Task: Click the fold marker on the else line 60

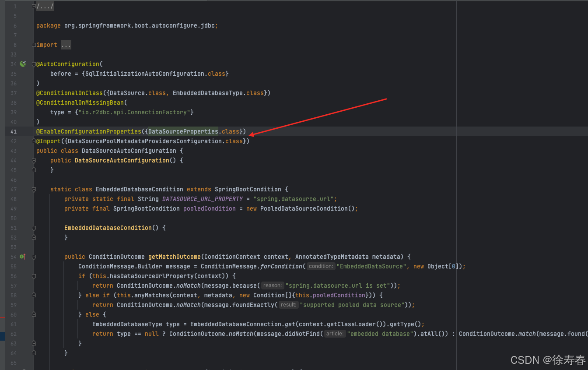Action: pos(34,314)
